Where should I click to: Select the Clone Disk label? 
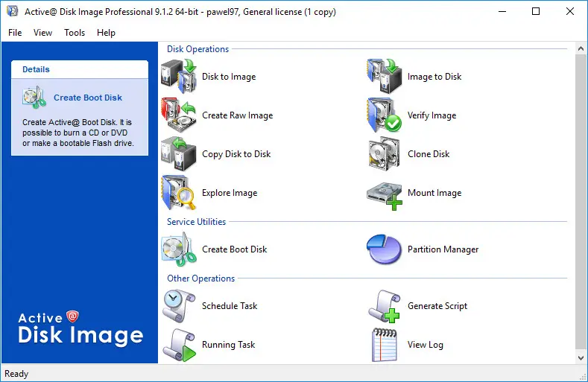point(429,154)
